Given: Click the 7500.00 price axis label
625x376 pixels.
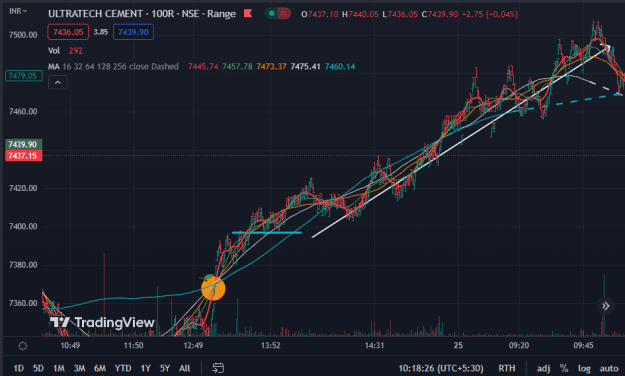Looking at the screenshot, I should click(x=23, y=35).
